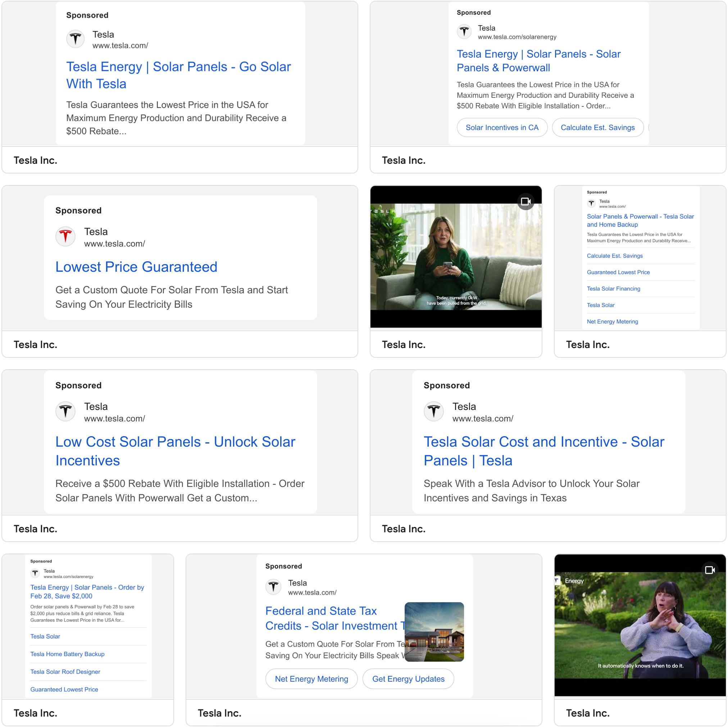The height and width of the screenshot is (727, 728).
Task: Open 'Tesla Solar Cost and Incentive' headline
Action: pyautogui.click(x=544, y=451)
